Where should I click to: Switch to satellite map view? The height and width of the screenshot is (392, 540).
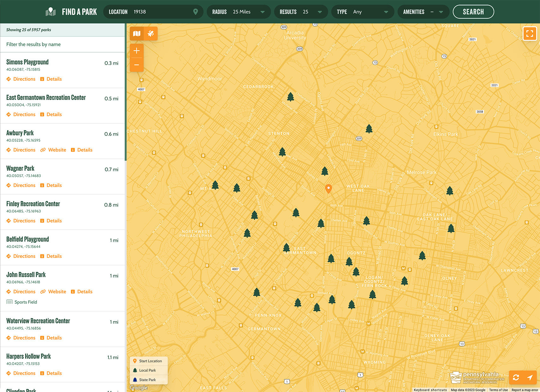point(151,34)
